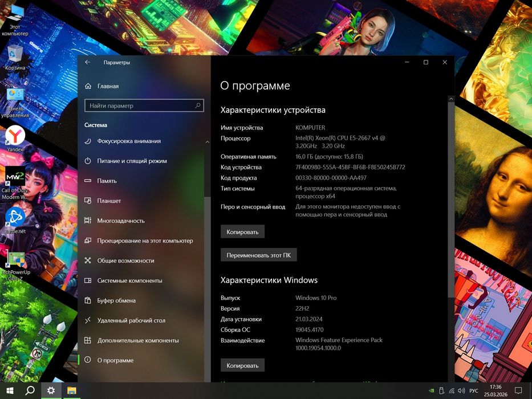Click the device ID 7F400980-555A-45BF value
The width and height of the screenshot is (532, 399).
click(350, 167)
